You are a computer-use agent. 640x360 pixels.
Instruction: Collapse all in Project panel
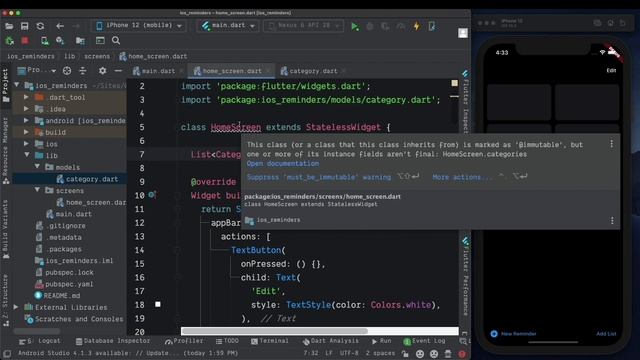tap(82, 71)
